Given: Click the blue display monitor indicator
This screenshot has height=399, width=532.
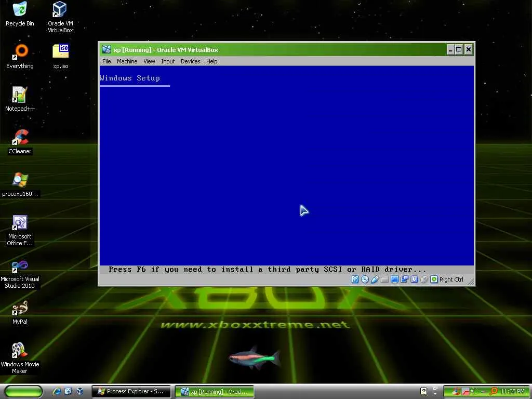Looking at the screenshot, I should 394,279.
